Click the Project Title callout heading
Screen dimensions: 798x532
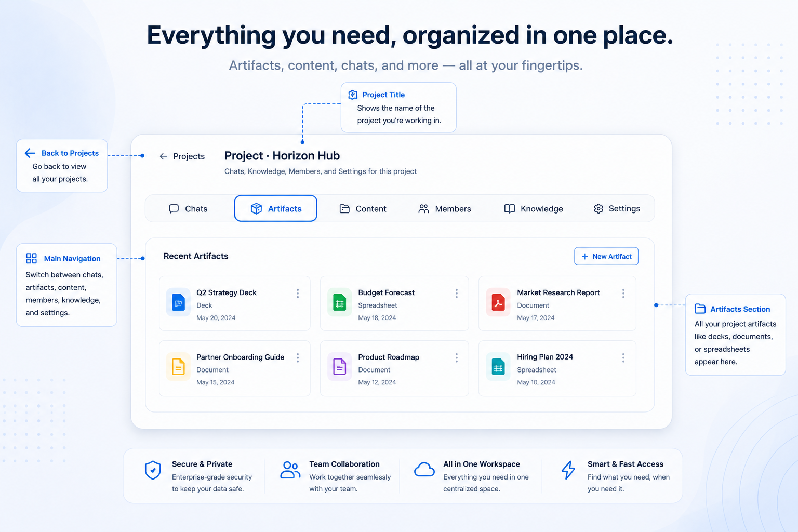pyautogui.click(x=383, y=95)
